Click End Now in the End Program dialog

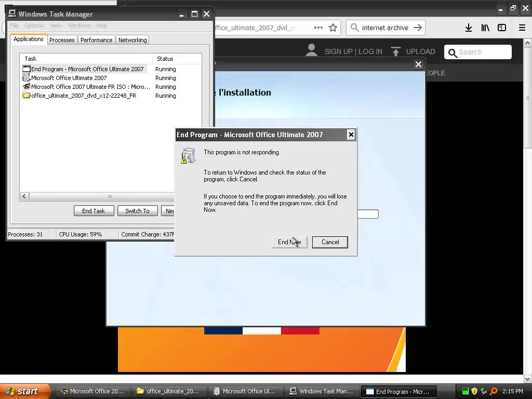point(289,242)
